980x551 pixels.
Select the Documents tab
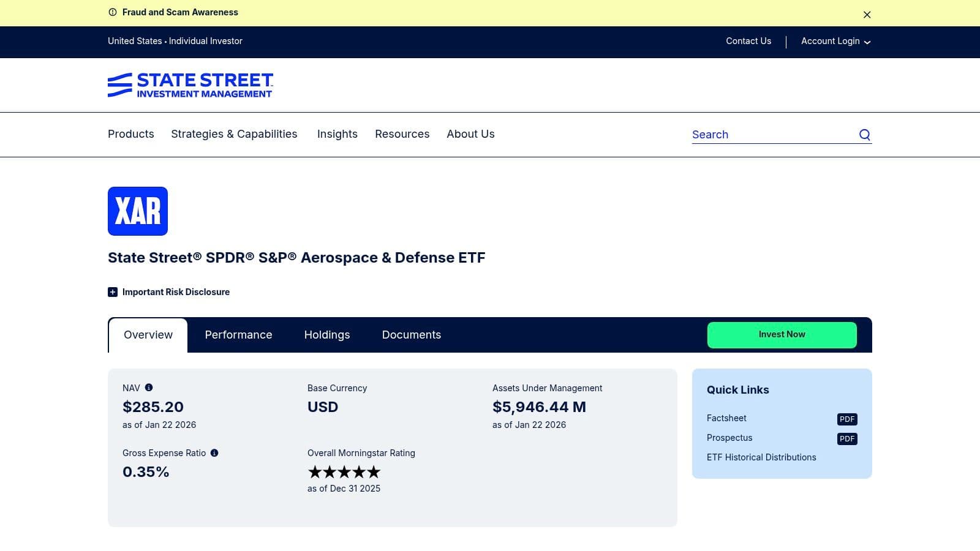point(412,335)
